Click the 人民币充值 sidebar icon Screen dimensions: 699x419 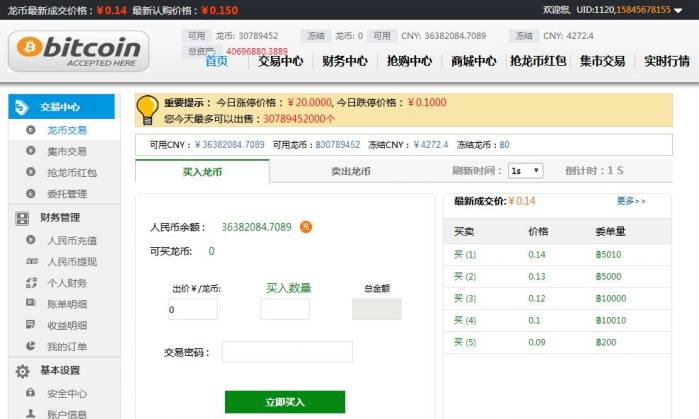click(x=30, y=240)
